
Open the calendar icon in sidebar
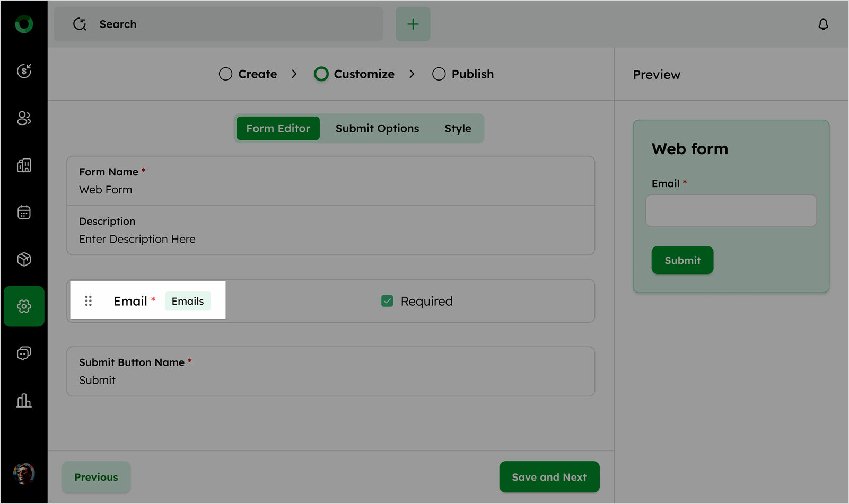coord(24,213)
